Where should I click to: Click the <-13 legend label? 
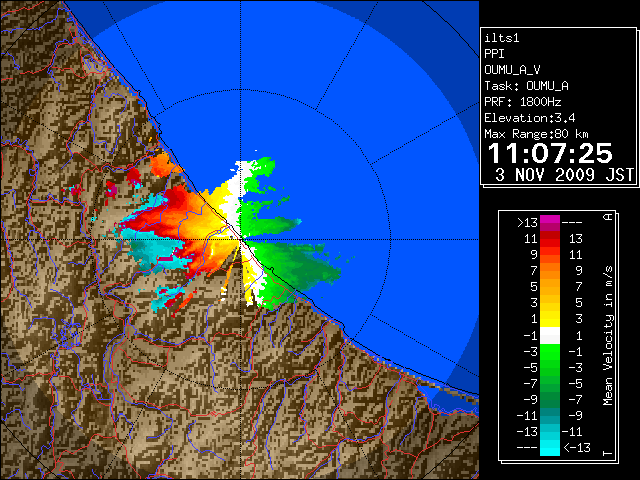577,448
